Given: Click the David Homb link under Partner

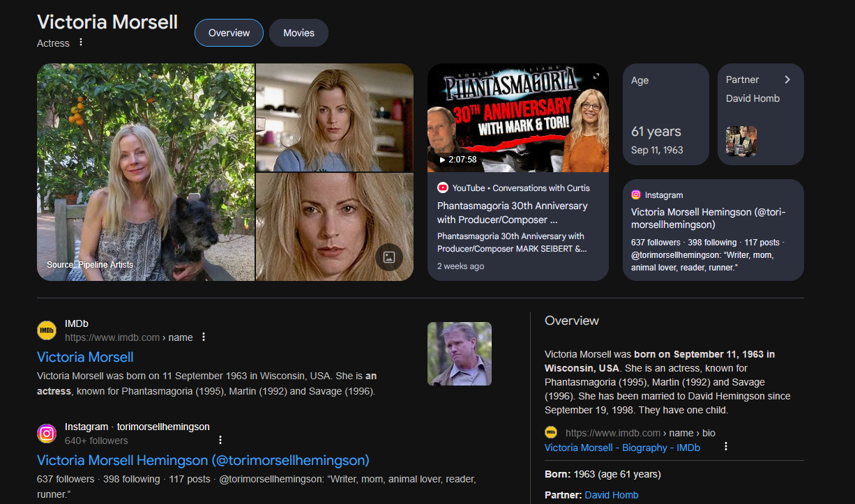Looking at the screenshot, I should (x=612, y=495).
